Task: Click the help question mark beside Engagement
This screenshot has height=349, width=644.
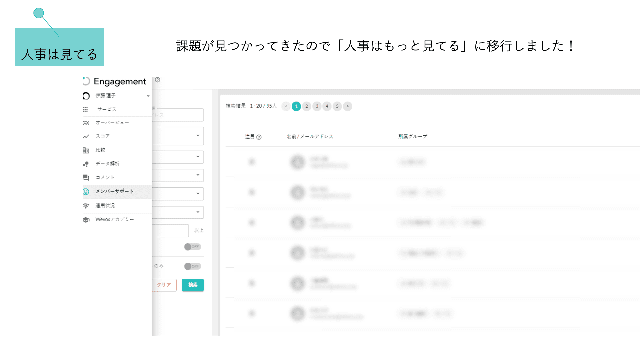Action: tap(158, 80)
